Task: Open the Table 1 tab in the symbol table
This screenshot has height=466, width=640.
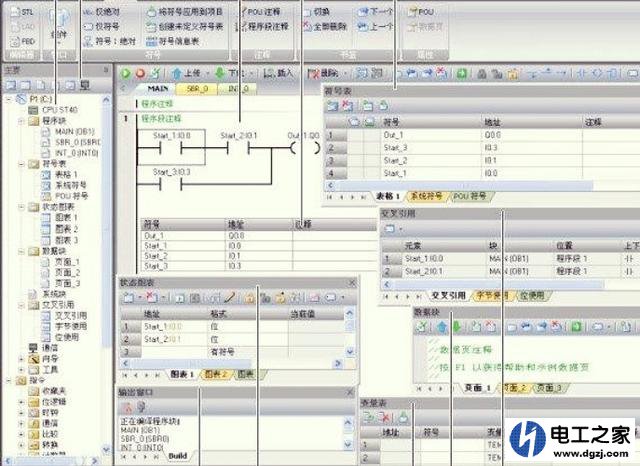Action: (387, 197)
